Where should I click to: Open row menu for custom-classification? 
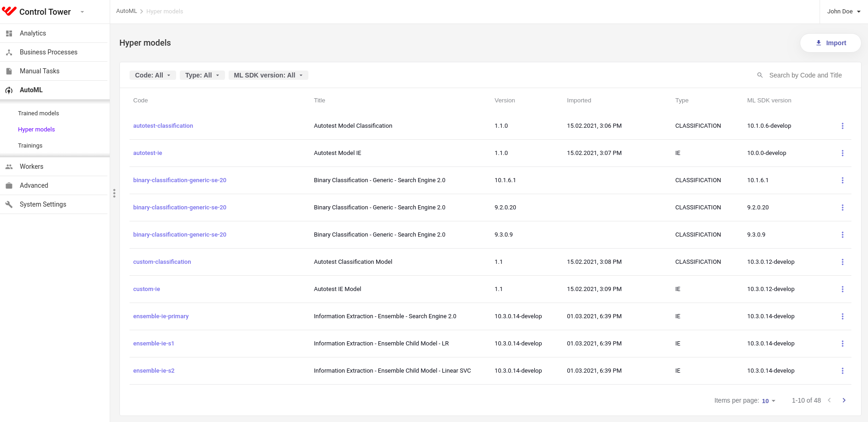pos(843,262)
